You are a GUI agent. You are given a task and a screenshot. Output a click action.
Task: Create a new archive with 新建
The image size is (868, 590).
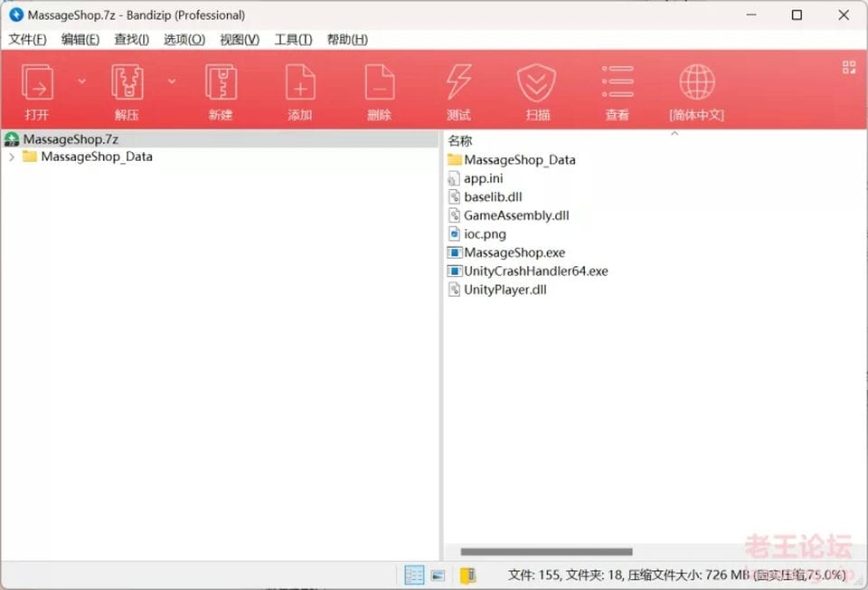pos(221,82)
